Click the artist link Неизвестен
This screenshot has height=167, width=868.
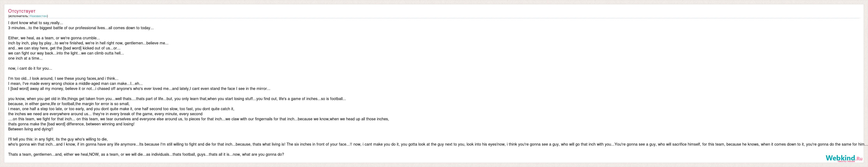click(x=38, y=16)
